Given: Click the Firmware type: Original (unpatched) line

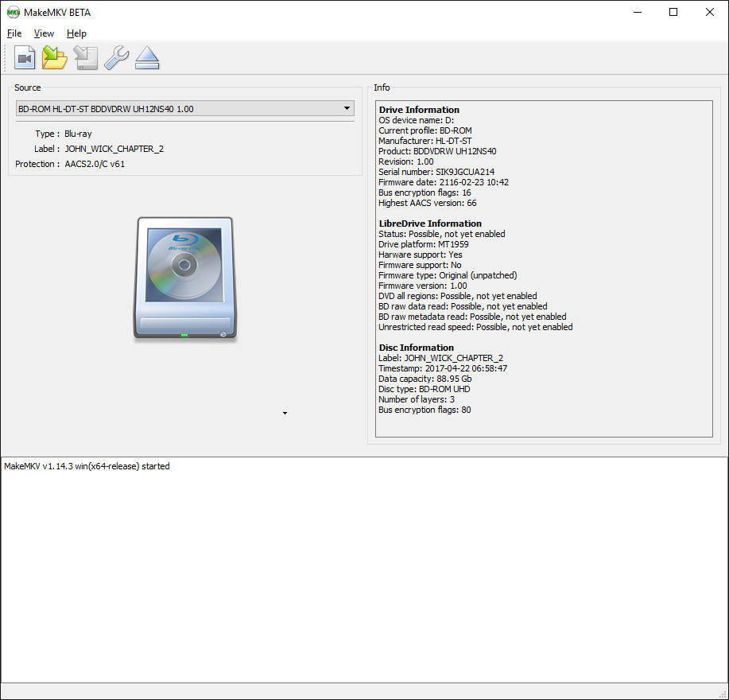Looking at the screenshot, I should click(448, 275).
